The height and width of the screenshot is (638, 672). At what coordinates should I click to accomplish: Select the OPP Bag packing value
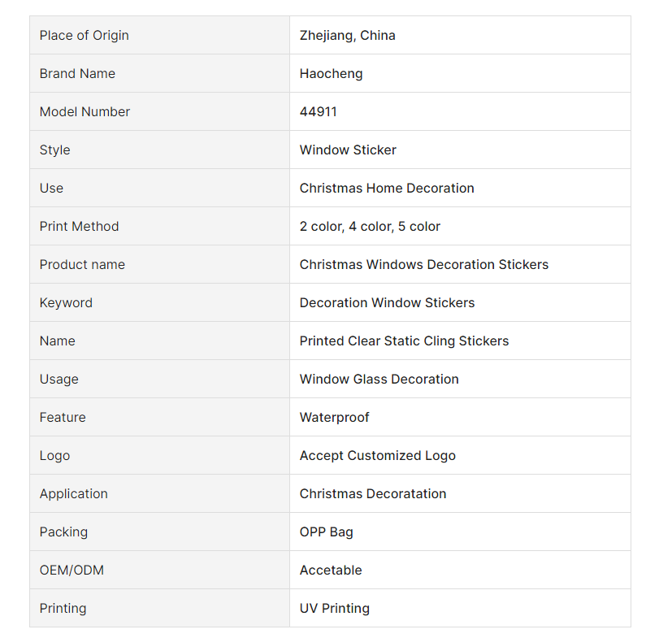point(326,532)
